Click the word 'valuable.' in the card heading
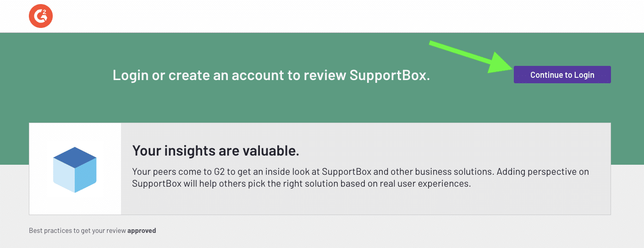Image resolution: width=644 pixels, height=248 pixels. click(x=274, y=150)
